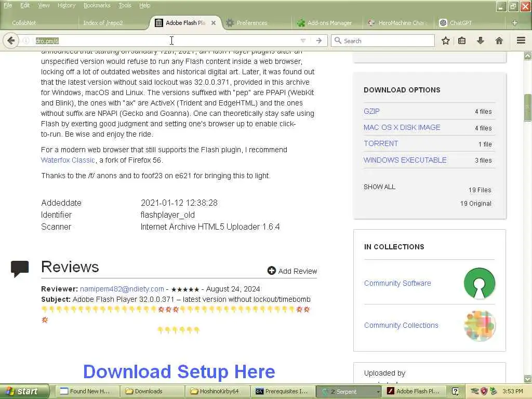The width and height of the screenshot is (532, 399).
Task: Open the Community Software collection link
Action: [397, 283]
